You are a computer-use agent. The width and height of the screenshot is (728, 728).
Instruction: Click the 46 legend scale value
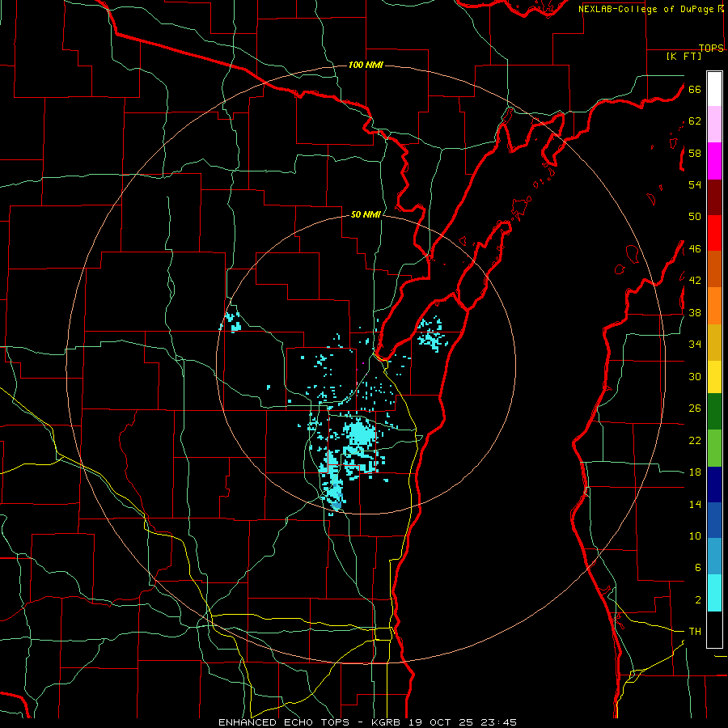[x=695, y=249]
